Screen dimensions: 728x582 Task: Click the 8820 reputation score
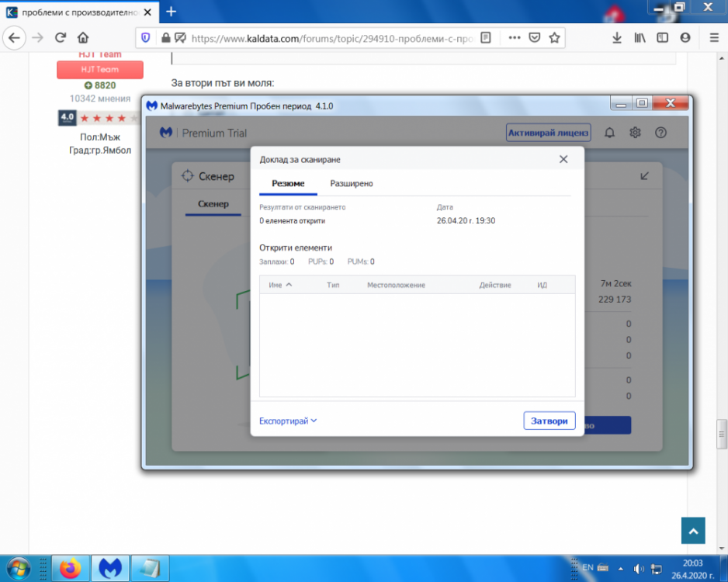pyautogui.click(x=100, y=85)
